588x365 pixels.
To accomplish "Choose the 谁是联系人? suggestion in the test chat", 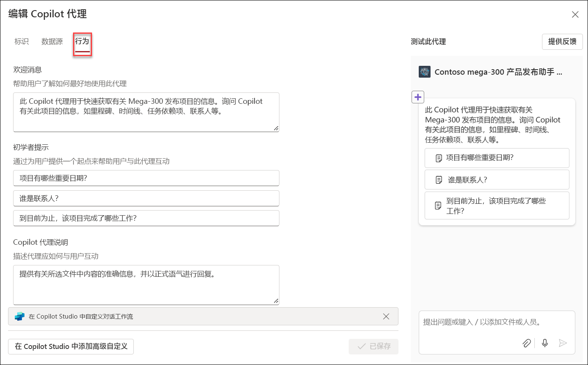I will tap(497, 180).
